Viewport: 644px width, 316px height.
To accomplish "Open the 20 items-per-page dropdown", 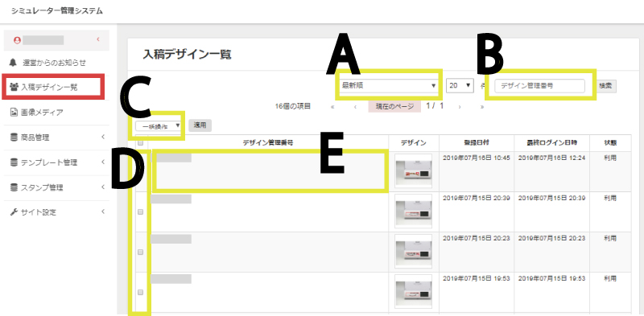I will tap(460, 85).
